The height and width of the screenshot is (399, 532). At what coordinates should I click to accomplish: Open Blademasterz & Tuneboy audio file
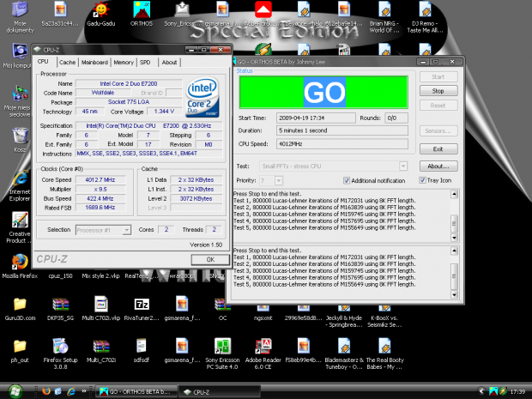(344, 354)
